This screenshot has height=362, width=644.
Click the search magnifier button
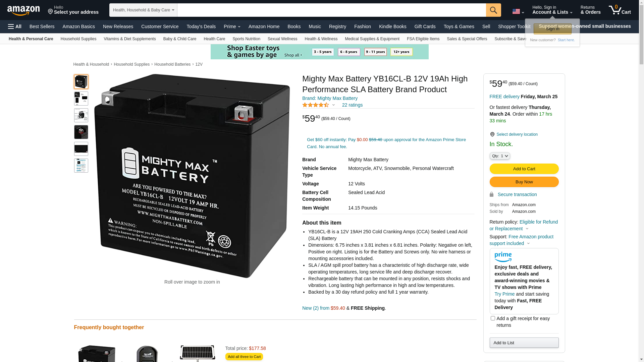pos(493,10)
